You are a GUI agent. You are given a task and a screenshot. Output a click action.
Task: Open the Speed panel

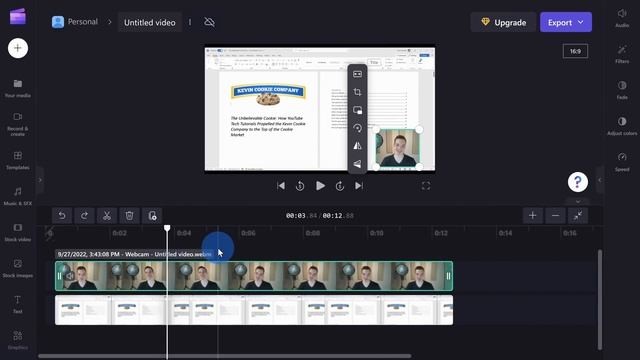622,162
